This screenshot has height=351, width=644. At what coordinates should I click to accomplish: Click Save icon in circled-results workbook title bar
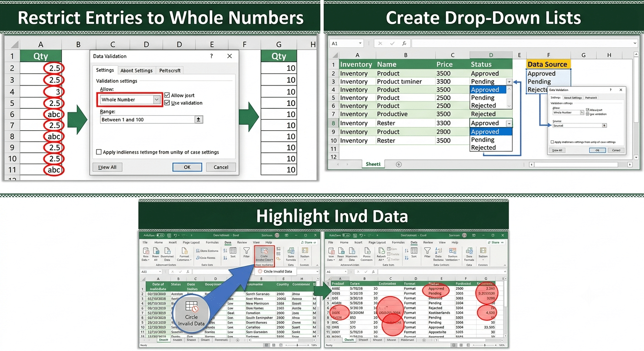point(355,235)
